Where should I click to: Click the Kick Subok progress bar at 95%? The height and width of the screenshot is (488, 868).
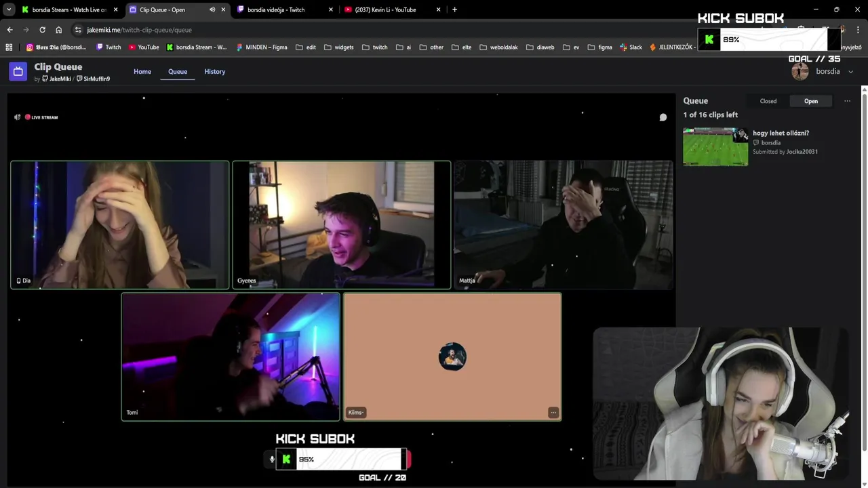pyautogui.click(x=341, y=459)
